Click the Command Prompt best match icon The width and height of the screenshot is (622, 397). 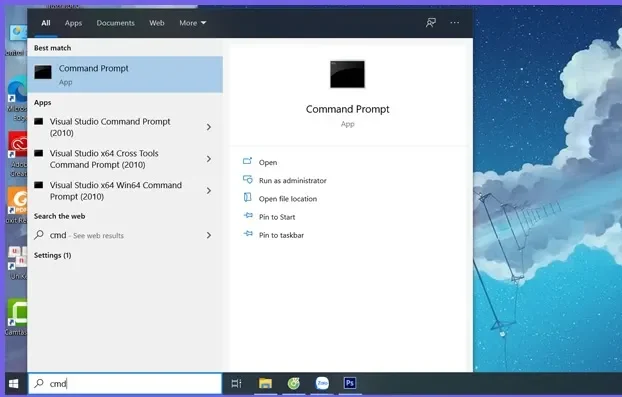[x=43, y=73]
